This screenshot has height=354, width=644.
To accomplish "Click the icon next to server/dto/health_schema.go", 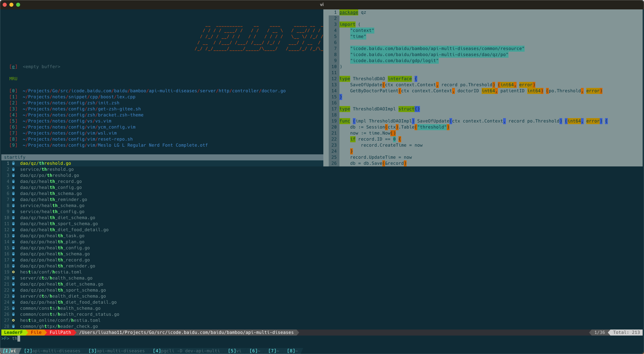I will pos(13,278).
